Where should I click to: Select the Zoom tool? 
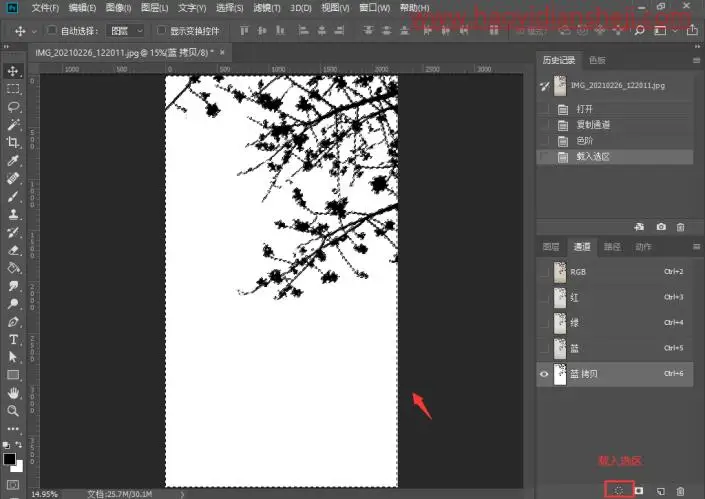point(13,410)
